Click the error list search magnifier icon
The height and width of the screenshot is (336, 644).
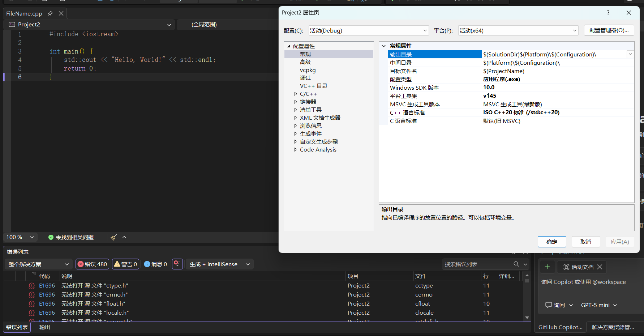[x=516, y=264]
